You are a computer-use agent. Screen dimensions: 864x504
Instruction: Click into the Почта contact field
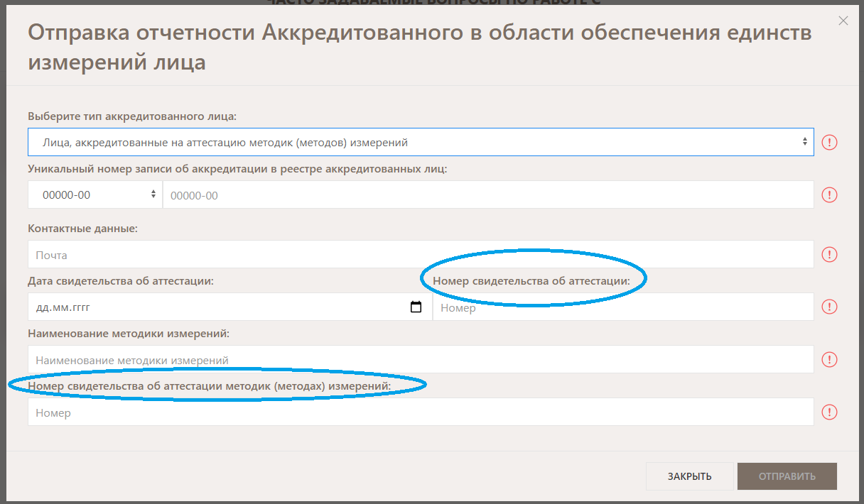[x=420, y=254]
